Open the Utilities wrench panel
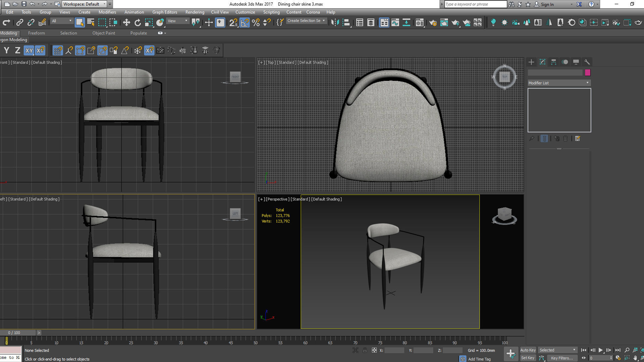This screenshot has width=644, height=362. [x=587, y=62]
